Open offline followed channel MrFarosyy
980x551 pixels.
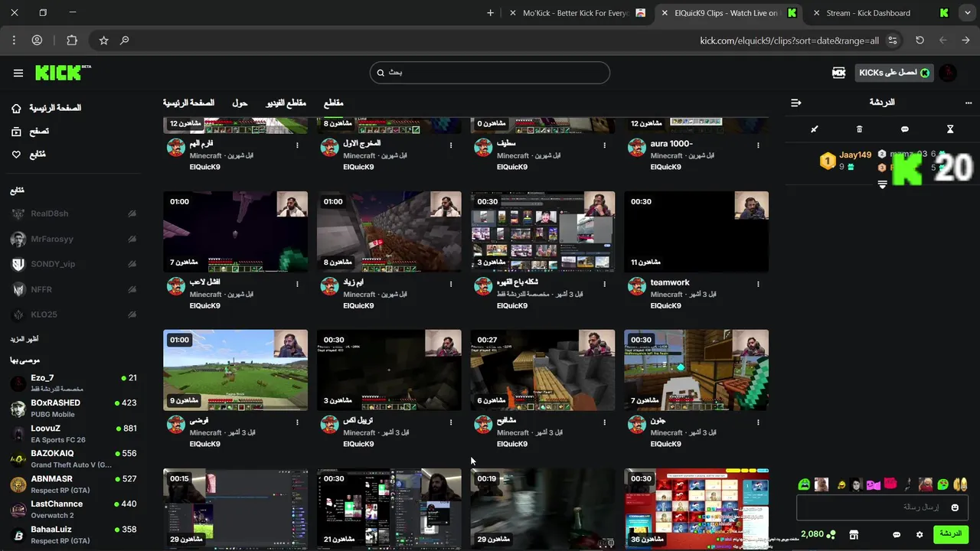coord(73,239)
